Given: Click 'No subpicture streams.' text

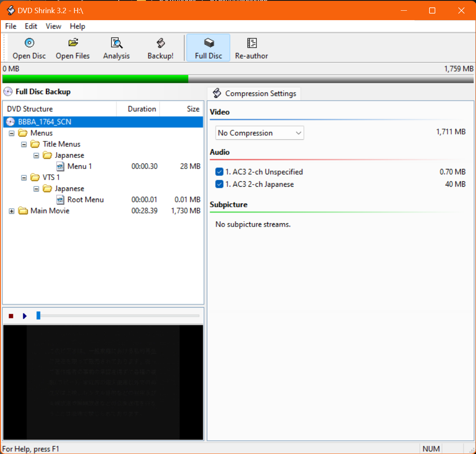Looking at the screenshot, I should pos(253,225).
